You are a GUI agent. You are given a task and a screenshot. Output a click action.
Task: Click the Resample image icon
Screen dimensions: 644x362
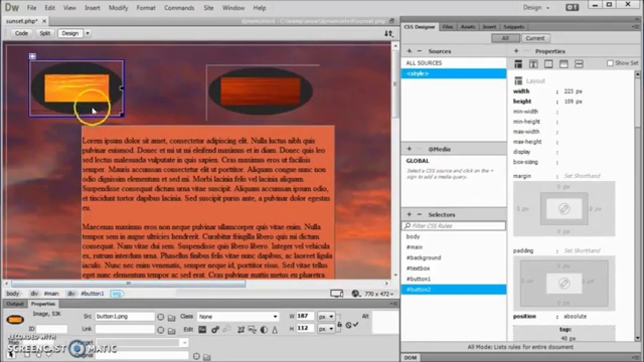[252, 329]
